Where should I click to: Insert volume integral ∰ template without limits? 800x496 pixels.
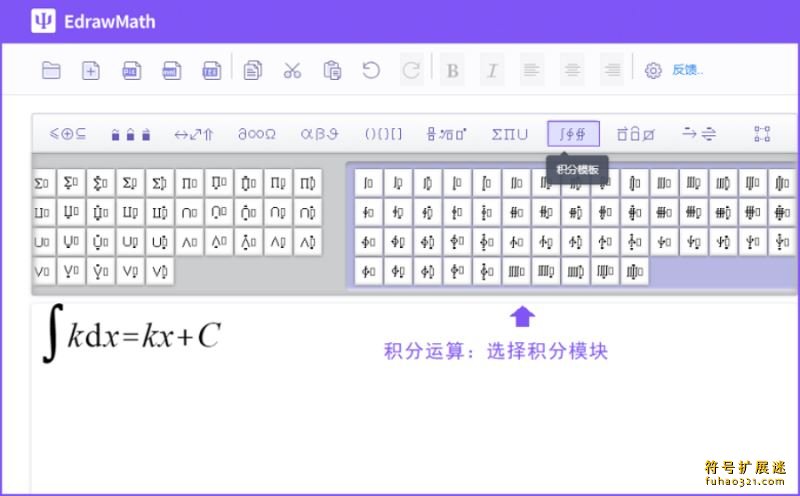tap(664, 212)
